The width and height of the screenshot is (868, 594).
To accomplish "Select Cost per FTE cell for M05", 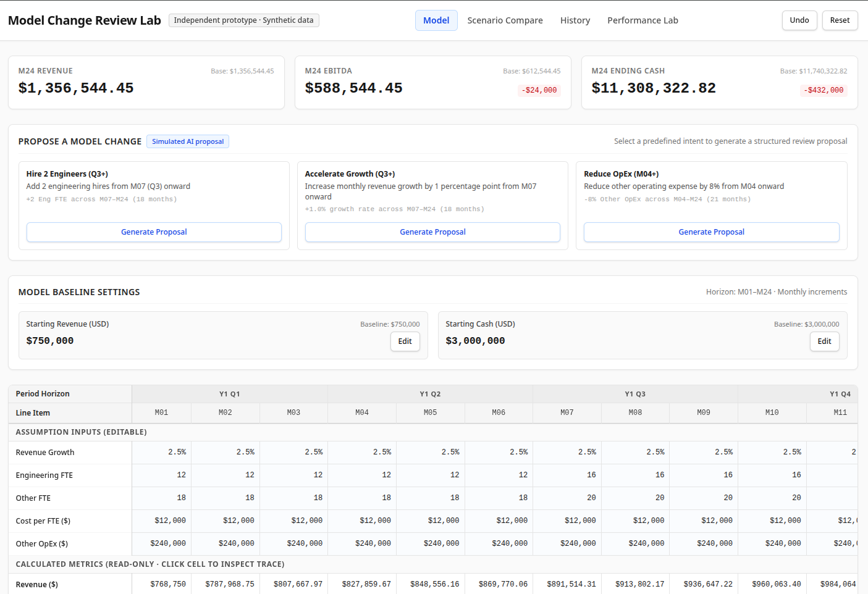I will (431, 521).
